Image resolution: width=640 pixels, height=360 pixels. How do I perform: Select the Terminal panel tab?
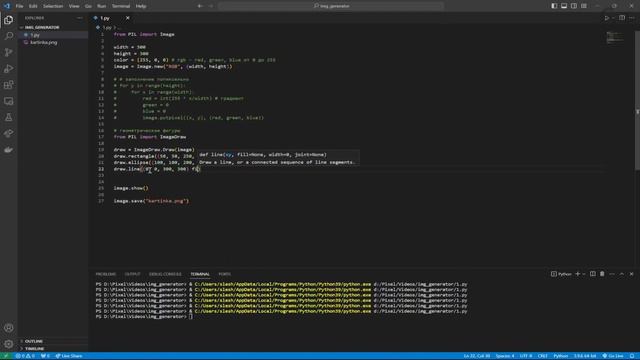click(200, 274)
